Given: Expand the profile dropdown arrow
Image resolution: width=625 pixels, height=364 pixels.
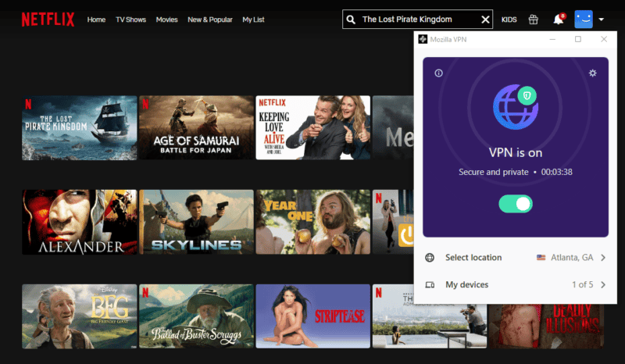Looking at the screenshot, I should pyautogui.click(x=601, y=19).
